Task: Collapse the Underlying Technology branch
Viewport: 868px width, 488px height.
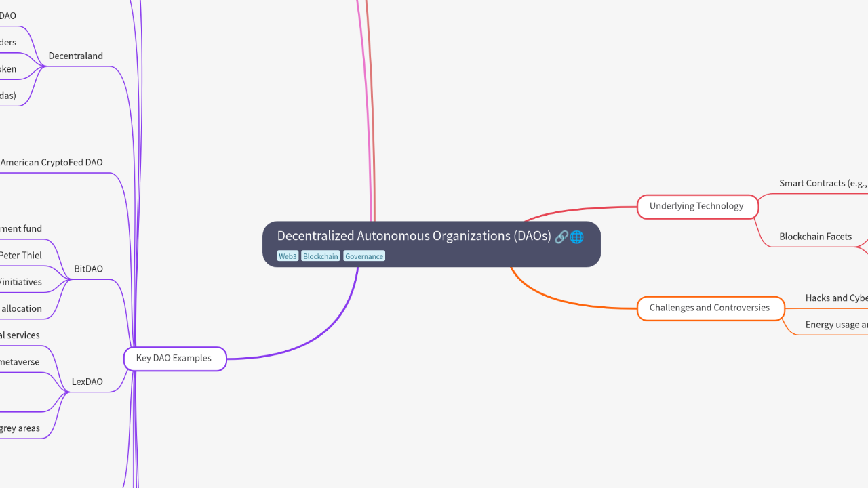Action: (x=697, y=206)
